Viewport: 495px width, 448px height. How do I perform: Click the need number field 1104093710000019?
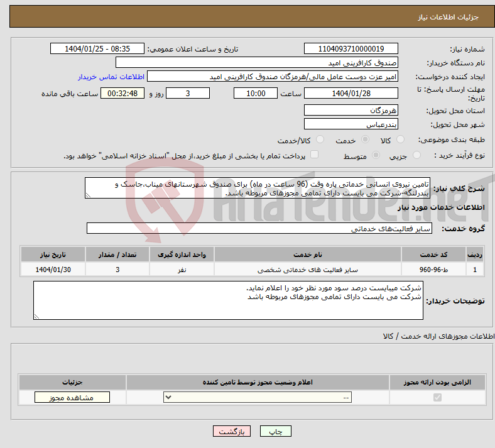pos(351,48)
